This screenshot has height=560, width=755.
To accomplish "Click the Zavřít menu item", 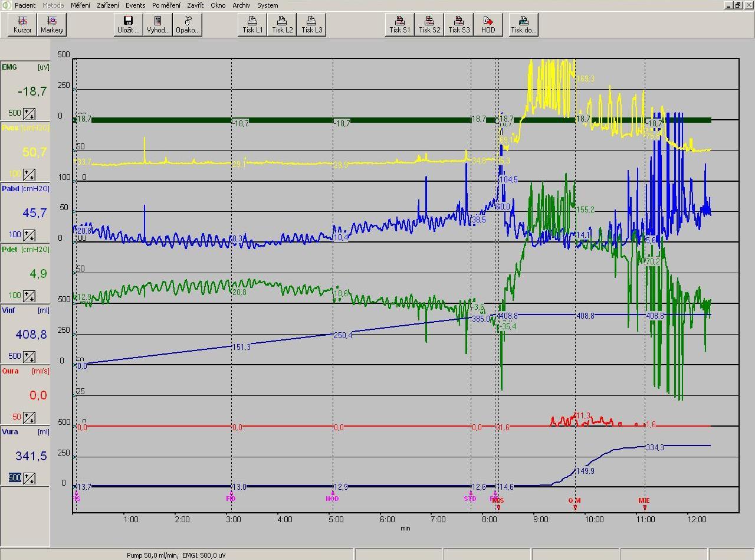I will (x=195, y=5).
